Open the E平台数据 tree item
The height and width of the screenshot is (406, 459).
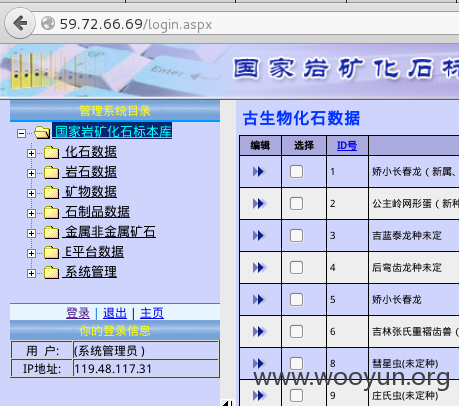click(94, 252)
